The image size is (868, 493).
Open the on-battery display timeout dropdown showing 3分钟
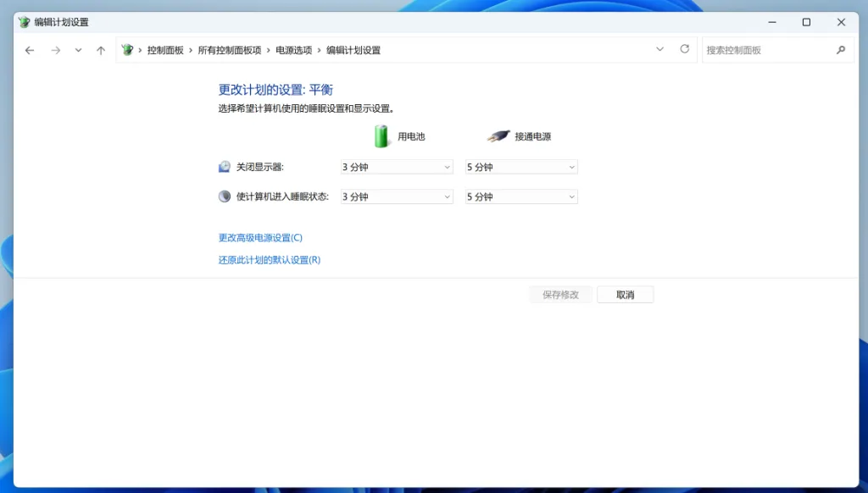395,166
